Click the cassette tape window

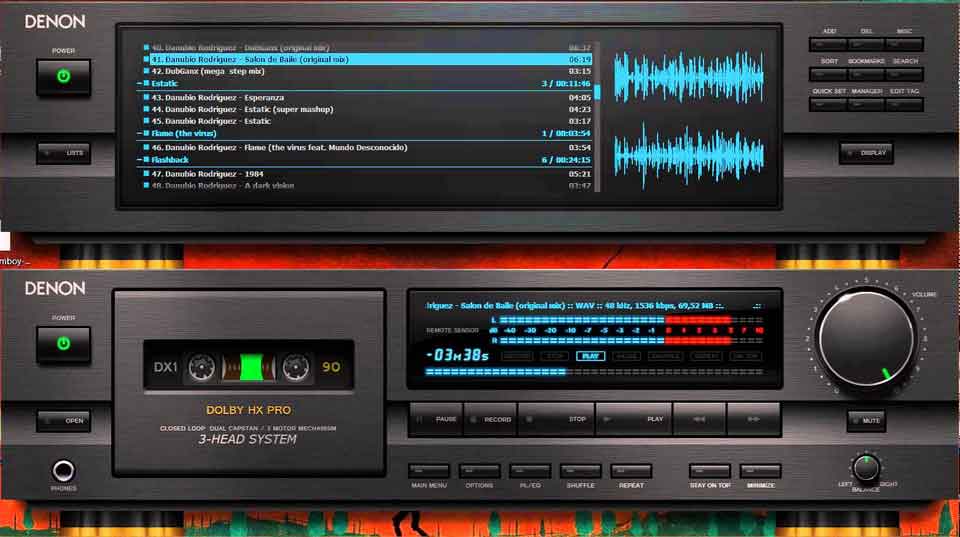point(249,367)
